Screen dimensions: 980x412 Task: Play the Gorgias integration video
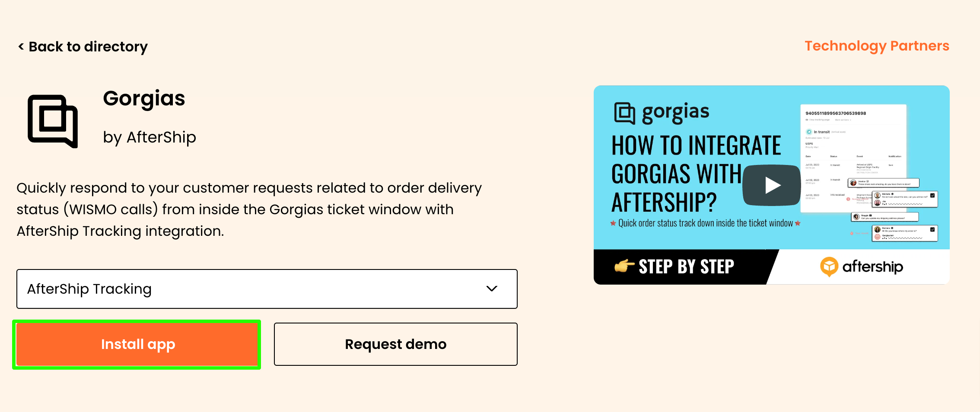772,185
